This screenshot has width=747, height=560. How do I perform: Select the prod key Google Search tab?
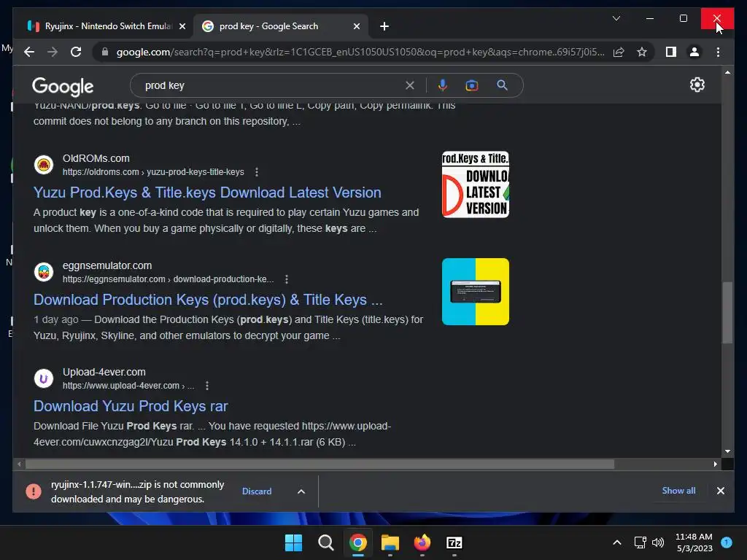281,26
